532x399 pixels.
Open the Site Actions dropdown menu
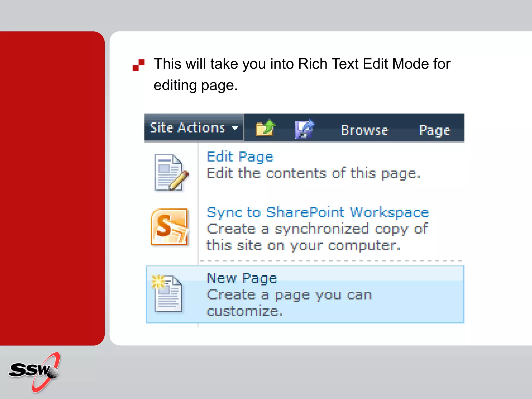pos(194,128)
